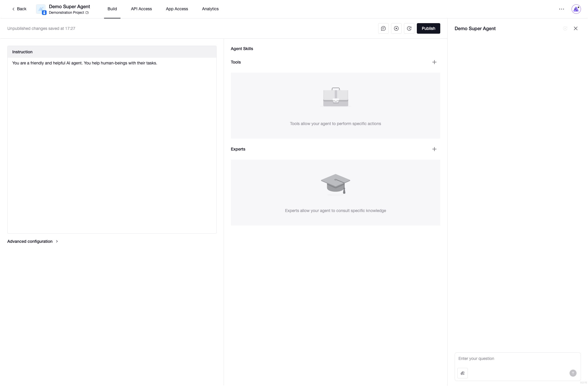Expand Advanced configuration section

(33, 241)
